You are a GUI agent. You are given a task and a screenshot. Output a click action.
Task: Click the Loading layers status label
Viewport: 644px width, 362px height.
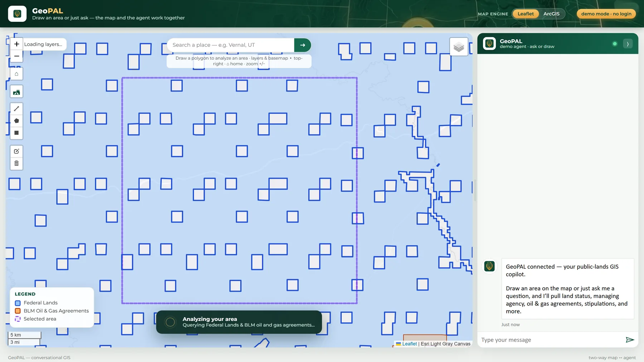point(43,44)
